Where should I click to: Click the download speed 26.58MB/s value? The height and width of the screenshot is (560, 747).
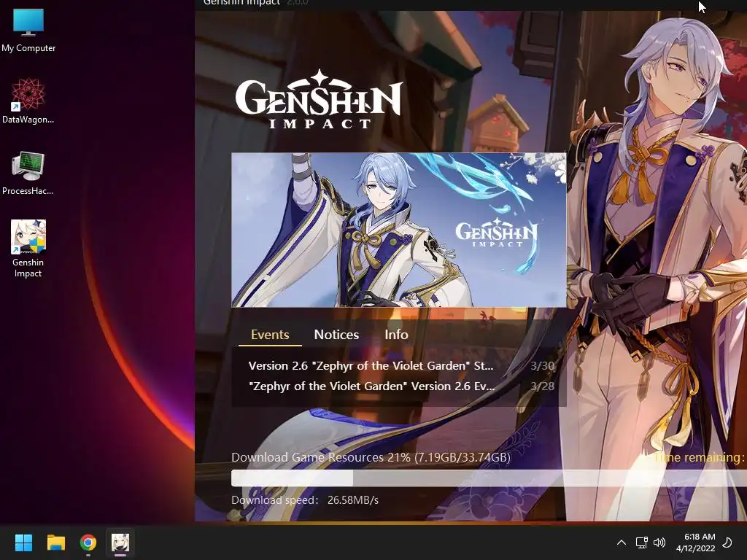click(353, 500)
